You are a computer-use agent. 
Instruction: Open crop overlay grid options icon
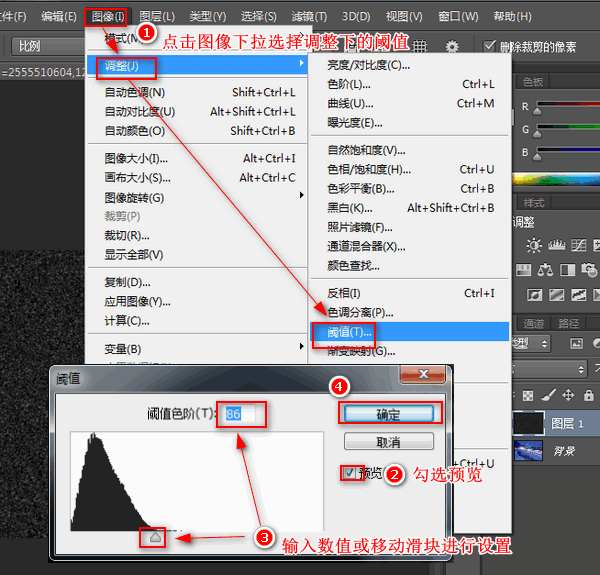point(420,46)
